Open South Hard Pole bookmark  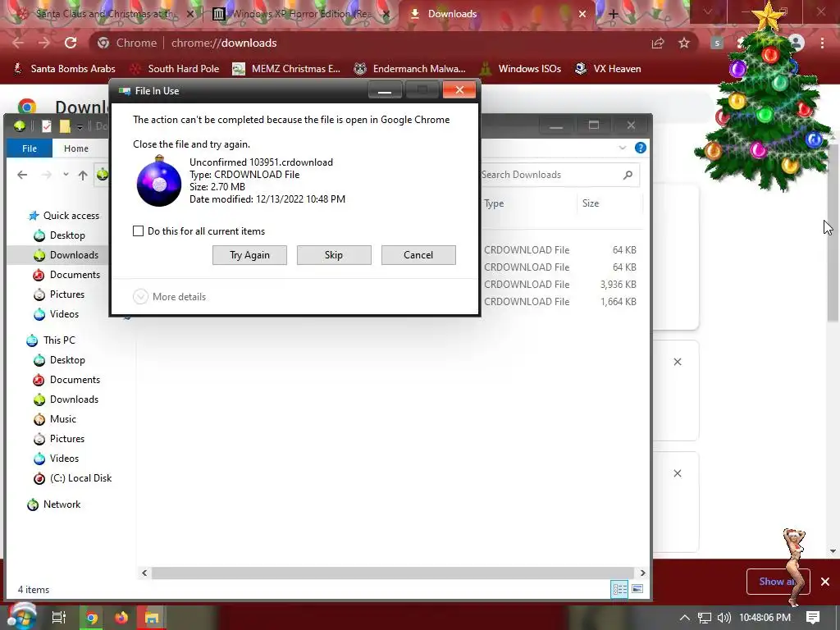coord(176,69)
